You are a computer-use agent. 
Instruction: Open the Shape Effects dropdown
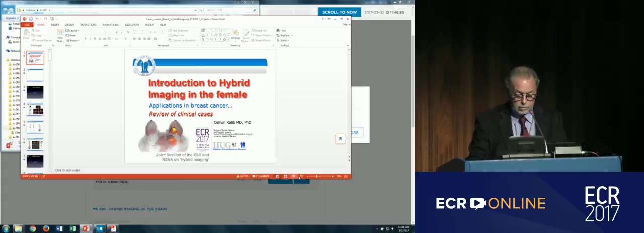pyautogui.click(x=262, y=40)
